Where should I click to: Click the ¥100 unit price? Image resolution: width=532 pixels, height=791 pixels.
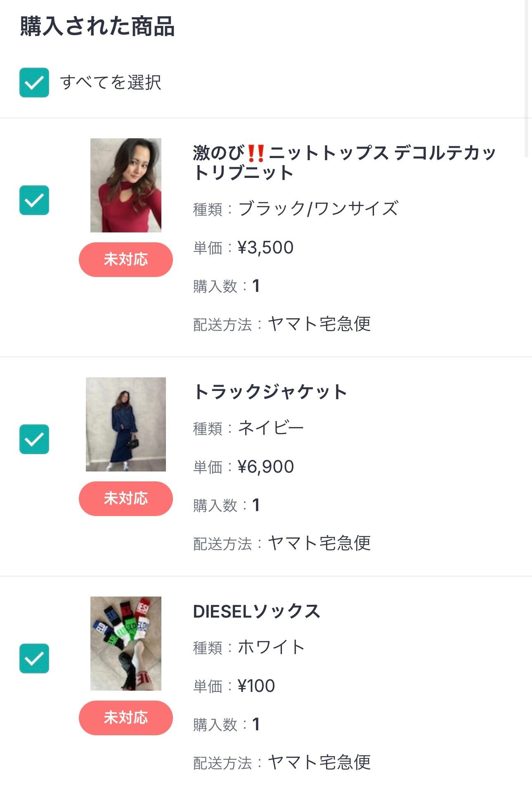click(256, 686)
